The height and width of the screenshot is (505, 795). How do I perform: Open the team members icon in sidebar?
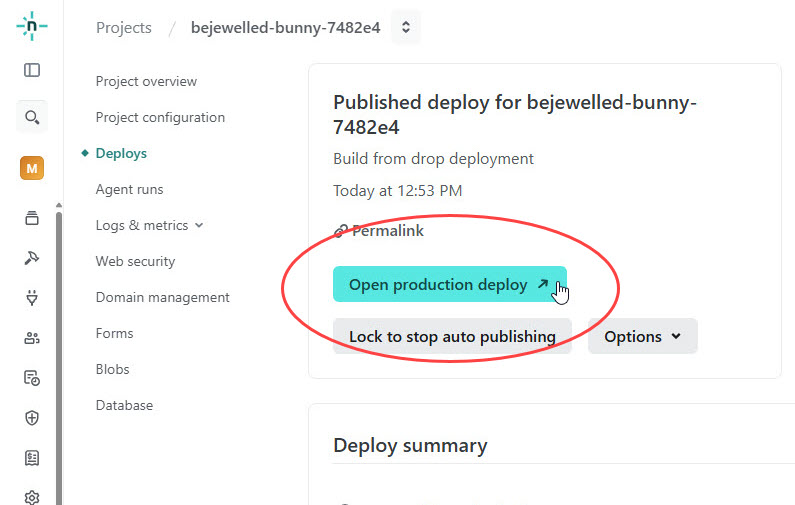32,338
